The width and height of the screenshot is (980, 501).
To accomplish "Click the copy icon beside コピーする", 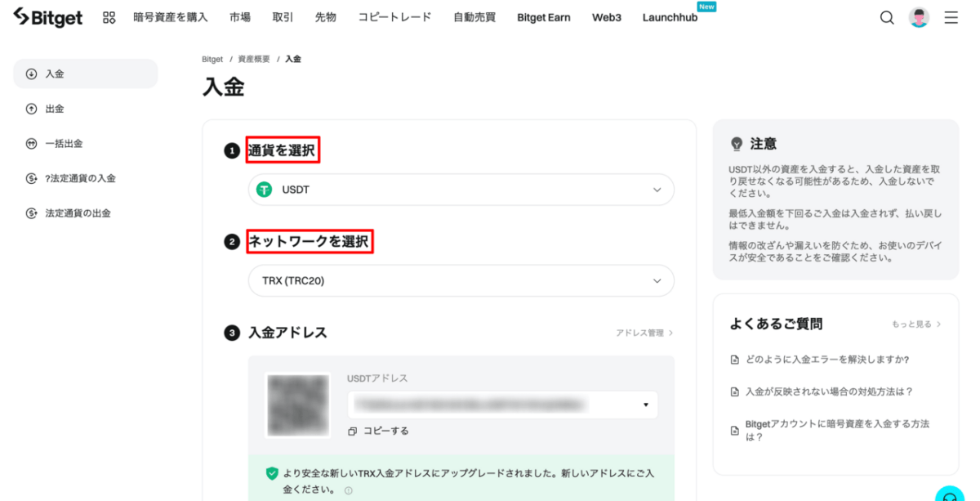I will click(353, 431).
